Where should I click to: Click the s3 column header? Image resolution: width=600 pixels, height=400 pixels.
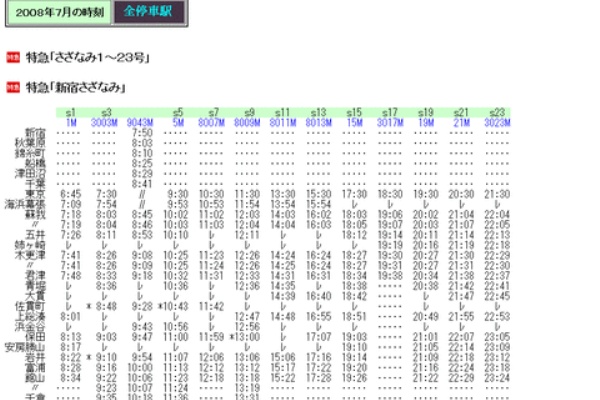tap(106, 113)
